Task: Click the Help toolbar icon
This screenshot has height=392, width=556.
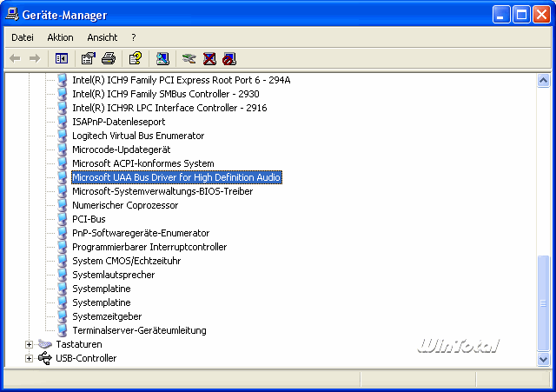Action: (x=136, y=58)
